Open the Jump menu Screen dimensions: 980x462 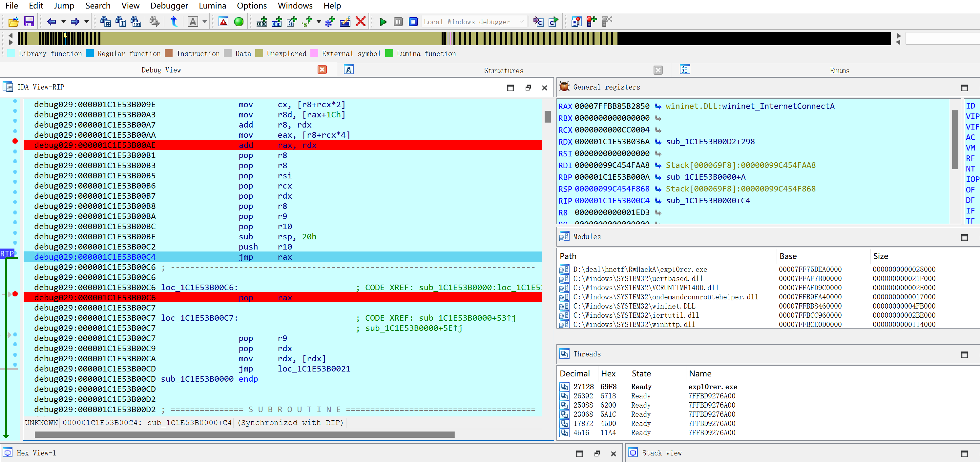(64, 6)
